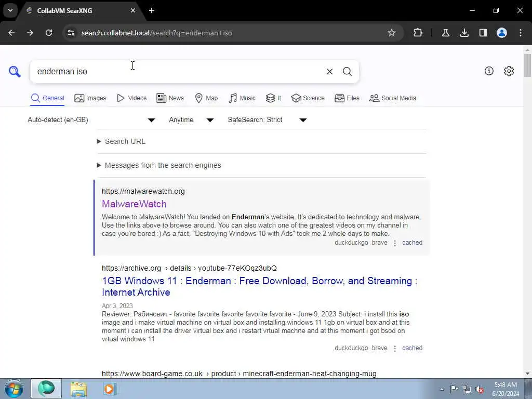Image resolution: width=532 pixels, height=399 pixels.
Task: Open the profile avatar menu
Action: (x=501, y=33)
